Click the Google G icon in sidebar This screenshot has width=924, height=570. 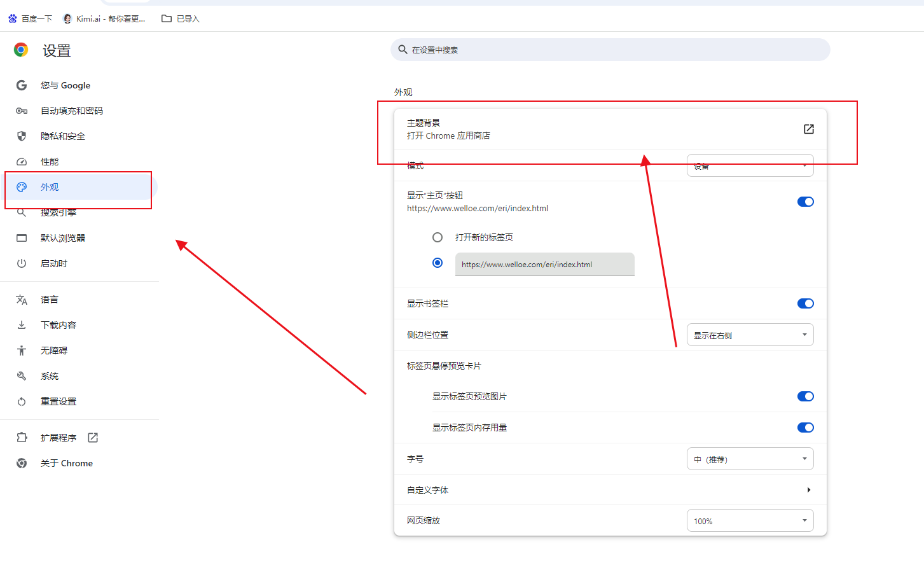(22, 85)
